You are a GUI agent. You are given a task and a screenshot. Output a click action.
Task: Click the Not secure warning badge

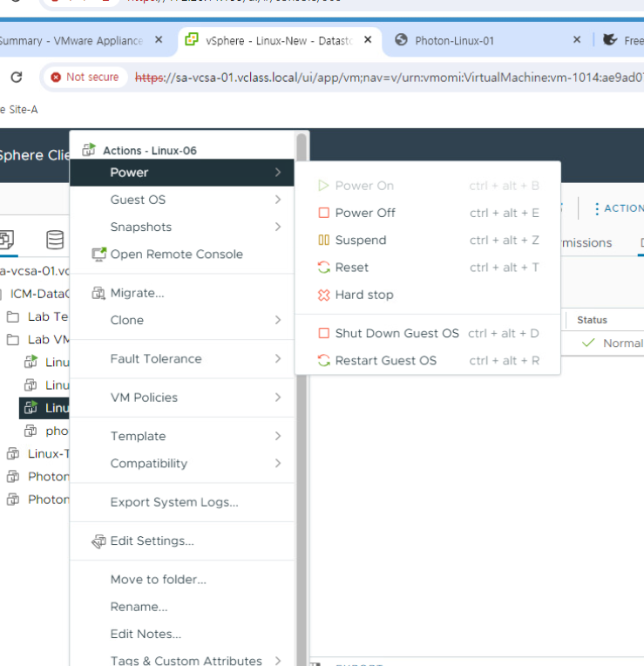(x=85, y=78)
